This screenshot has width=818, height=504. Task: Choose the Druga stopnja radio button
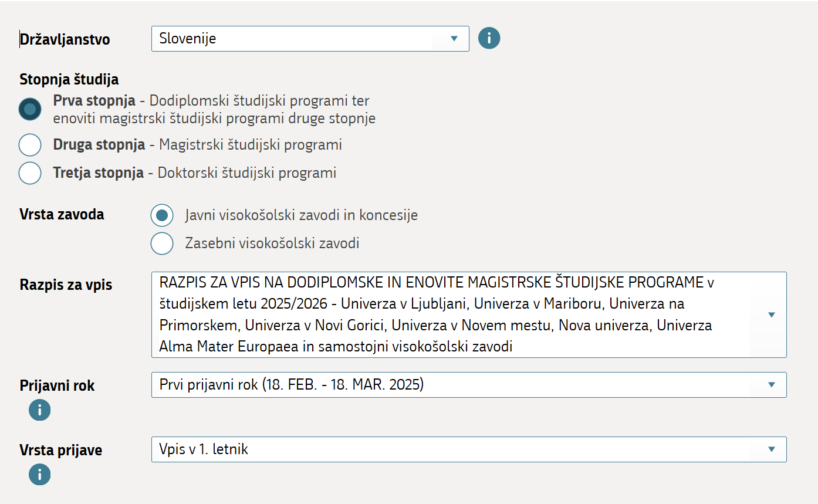[x=30, y=145]
